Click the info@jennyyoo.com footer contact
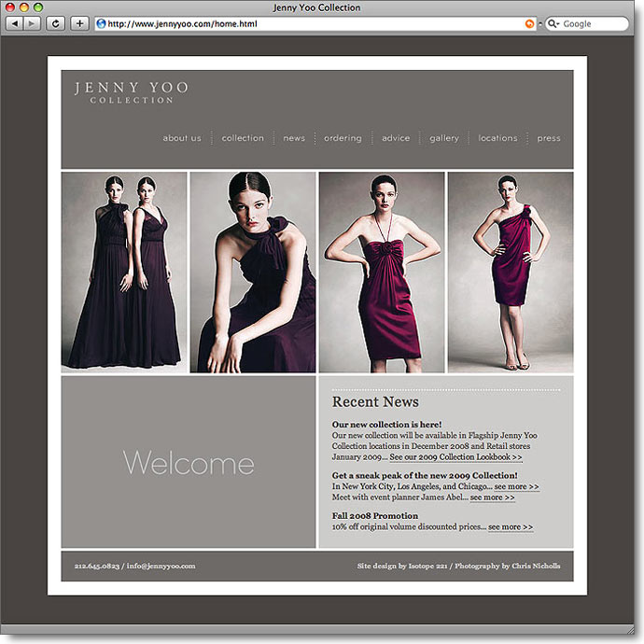 point(161,566)
